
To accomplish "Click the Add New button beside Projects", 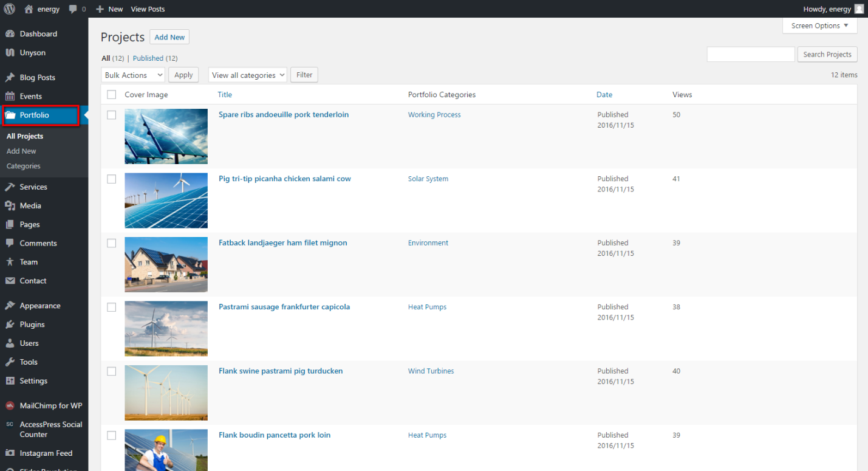I will [169, 37].
